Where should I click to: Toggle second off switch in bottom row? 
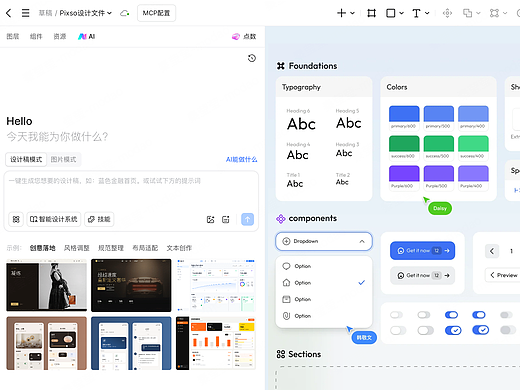pyautogui.click(x=425, y=330)
